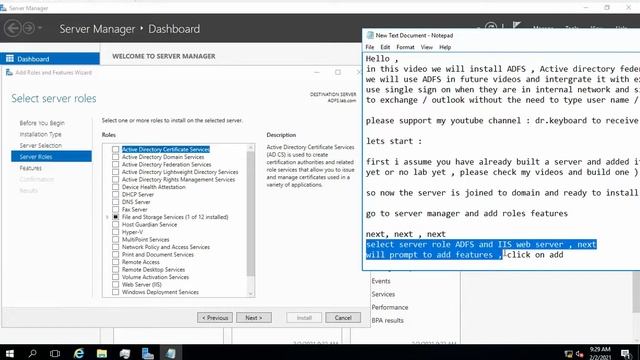Open BPA results in dashboard tile
This screenshot has height=360, width=640.
(387, 320)
